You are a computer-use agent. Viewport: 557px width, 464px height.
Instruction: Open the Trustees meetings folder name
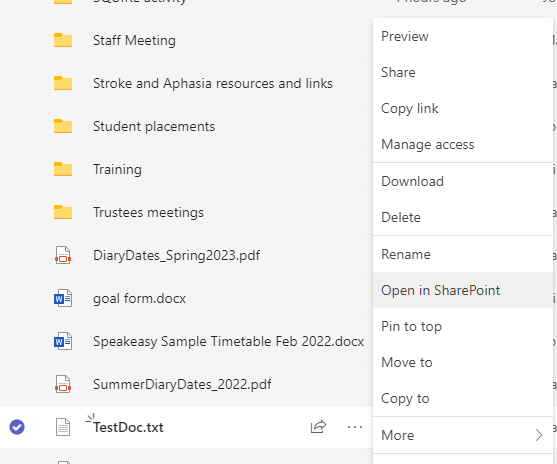pyautogui.click(x=148, y=212)
